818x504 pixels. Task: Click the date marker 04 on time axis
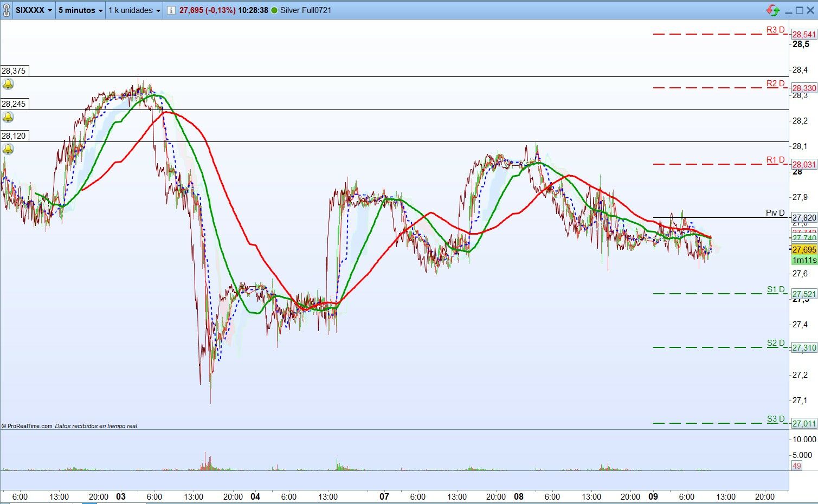pyautogui.click(x=255, y=496)
